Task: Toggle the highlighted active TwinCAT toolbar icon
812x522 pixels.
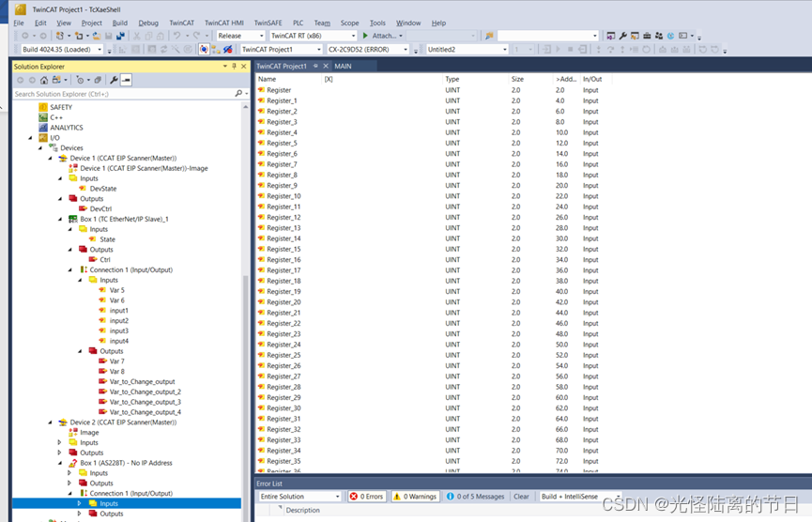Action: [x=204, y=50]
